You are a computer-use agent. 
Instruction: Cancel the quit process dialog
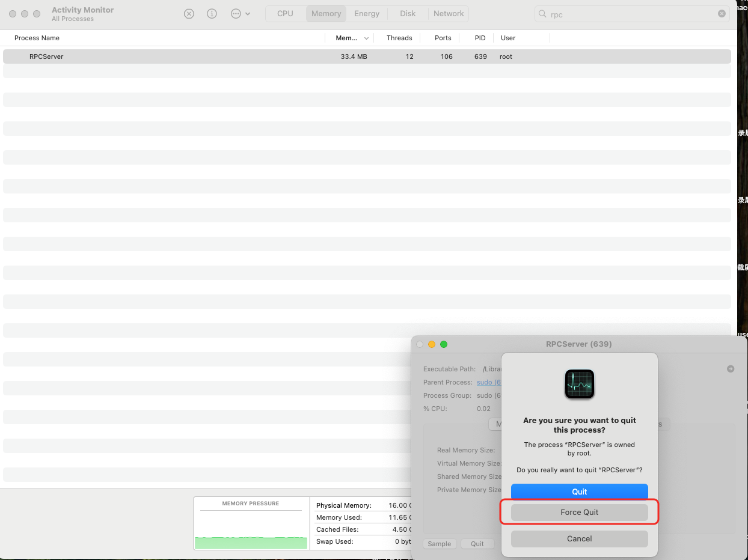(x=579, y=539)
